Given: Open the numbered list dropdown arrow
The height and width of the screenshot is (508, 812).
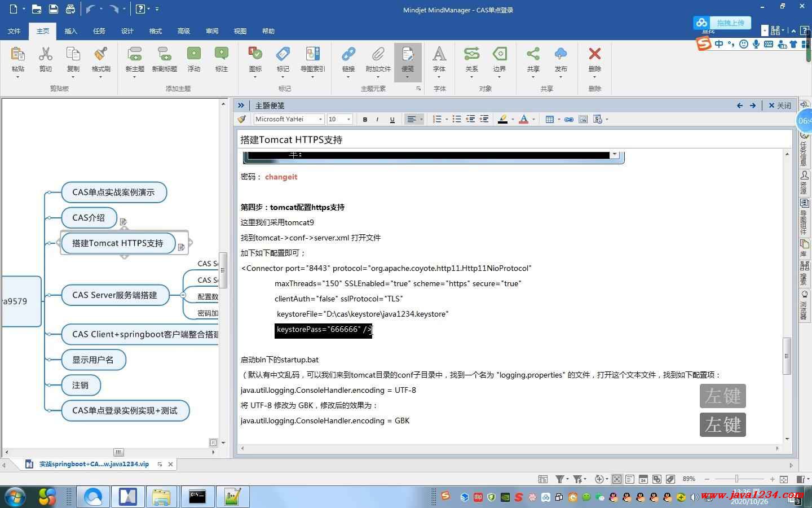Looking at the screenshot, I should [447, 119].
